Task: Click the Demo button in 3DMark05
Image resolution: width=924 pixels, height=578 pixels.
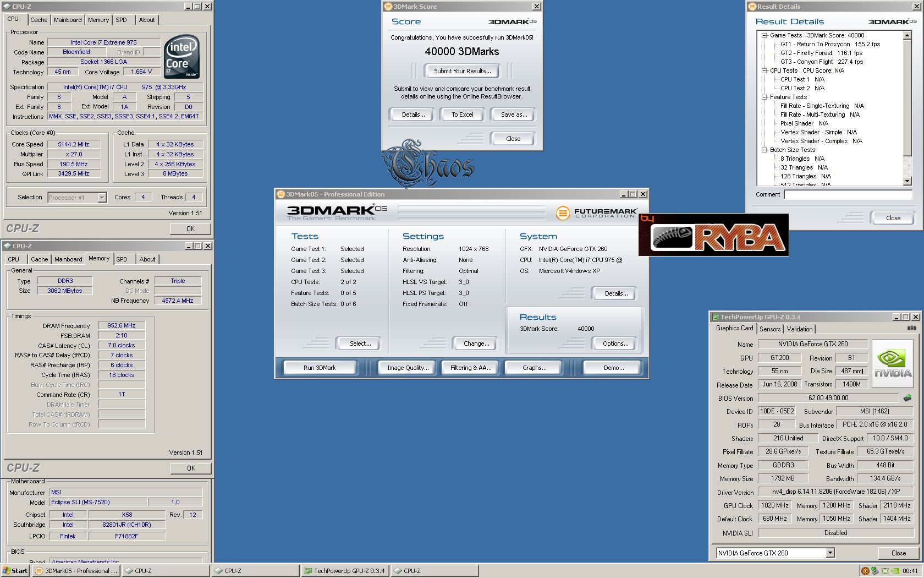Action: 613,368
